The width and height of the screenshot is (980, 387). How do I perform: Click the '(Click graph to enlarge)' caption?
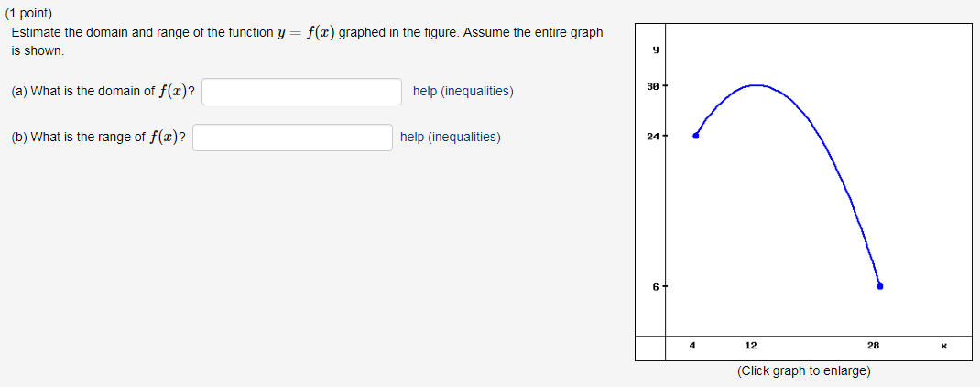[804, 371]
